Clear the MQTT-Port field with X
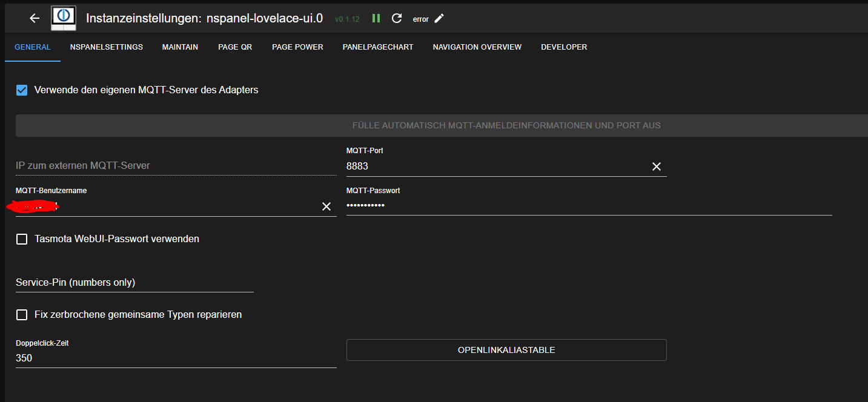 click(x=656, y=166)
